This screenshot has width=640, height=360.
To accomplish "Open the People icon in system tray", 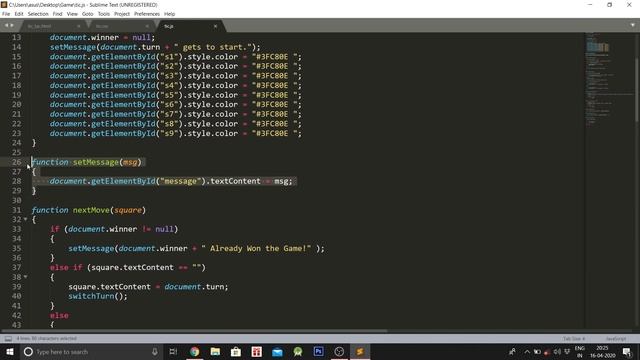I will [x=512, y=351].
